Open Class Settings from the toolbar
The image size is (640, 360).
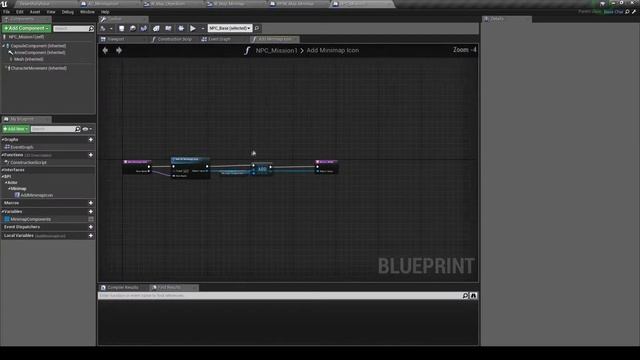156,28
